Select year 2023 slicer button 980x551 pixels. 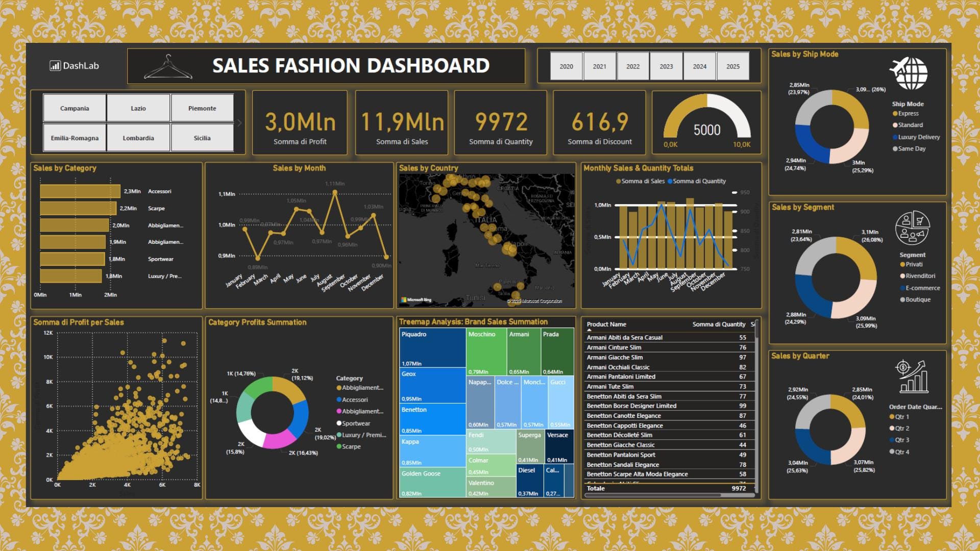coord(666,66)
